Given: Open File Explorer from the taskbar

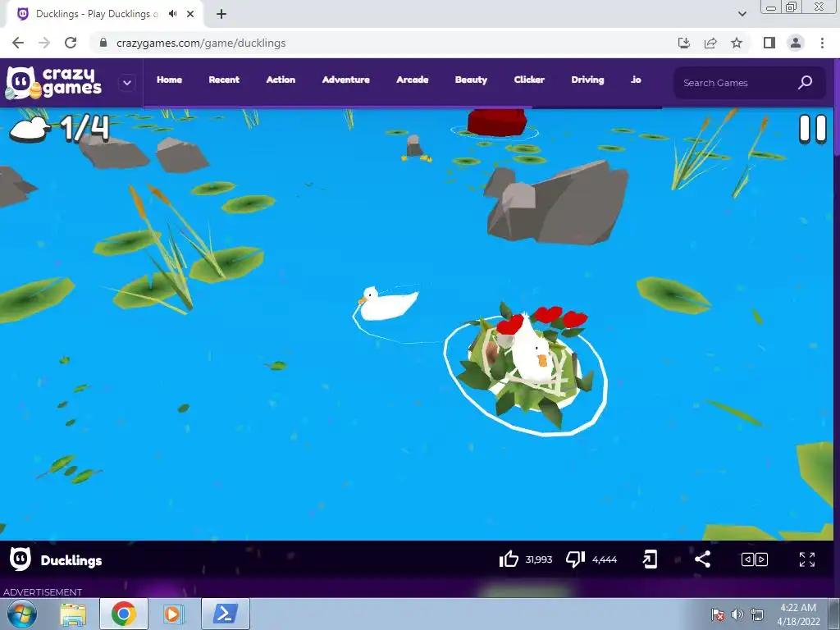Looking at the screenshot, I should [x=73, y=614].
